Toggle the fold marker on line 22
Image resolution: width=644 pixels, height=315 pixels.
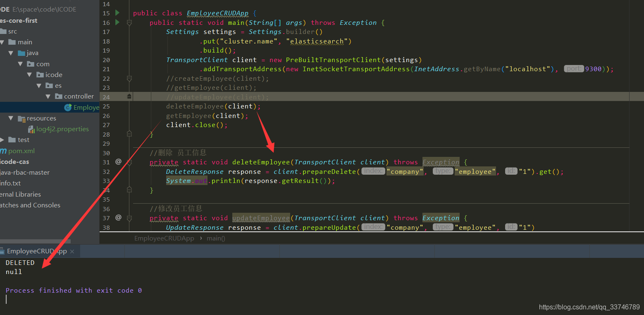coord(129,79)
